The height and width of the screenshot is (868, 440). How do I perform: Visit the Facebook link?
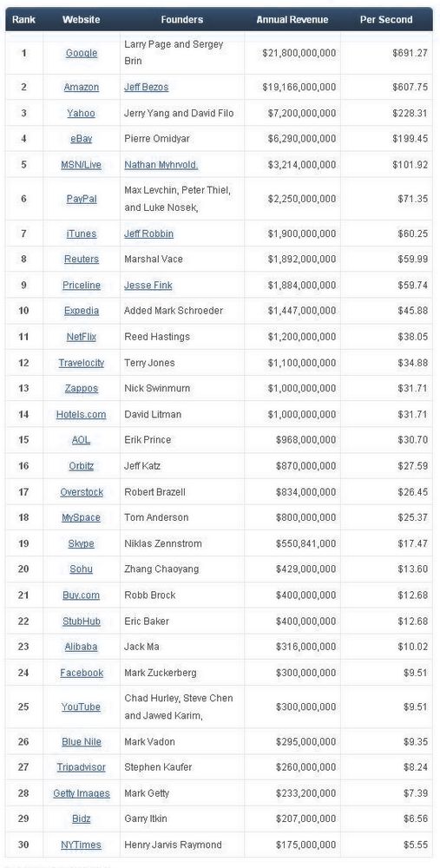[x=82, y=673]
